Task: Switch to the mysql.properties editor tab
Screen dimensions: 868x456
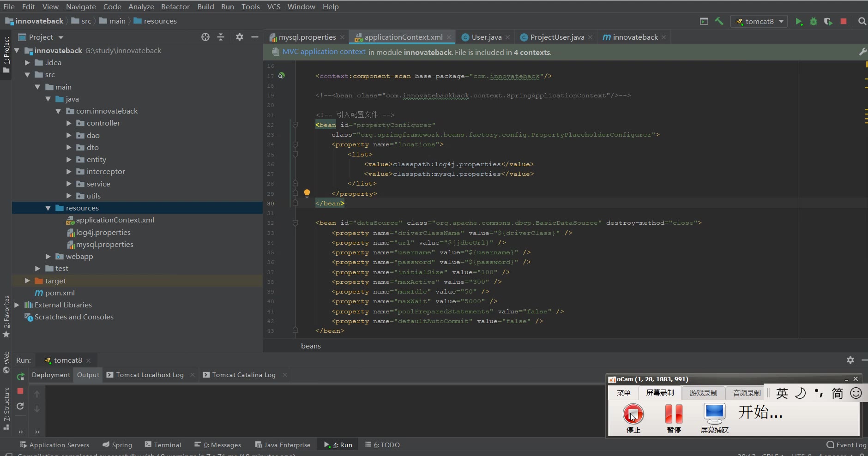Action: coord(307,37)
